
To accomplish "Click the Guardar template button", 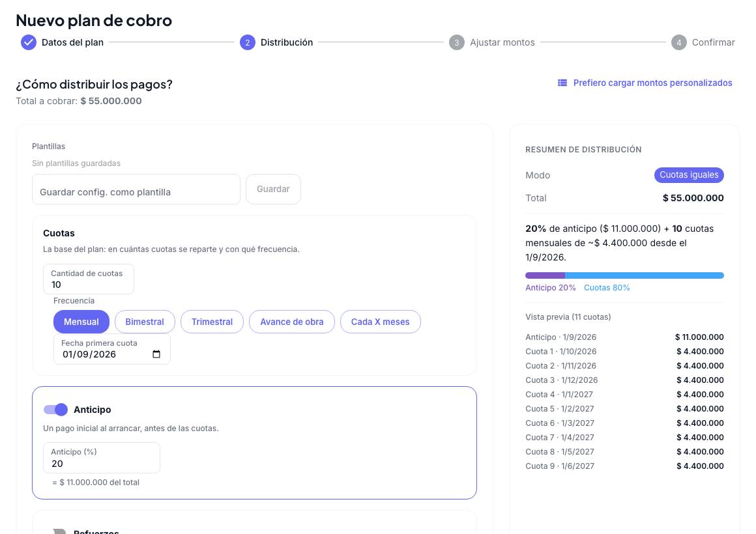I will click(273, 189).
